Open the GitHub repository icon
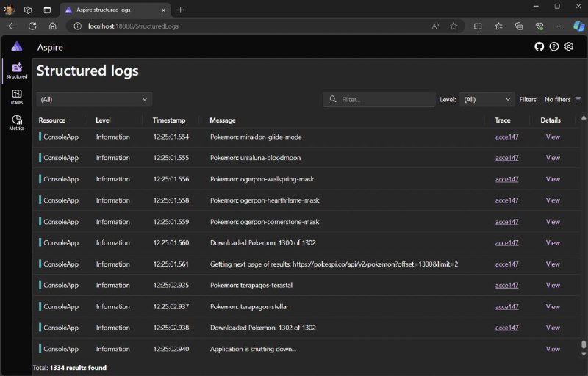Image resolution: width=588 pixels, height=376 pixels. point(539,46)
